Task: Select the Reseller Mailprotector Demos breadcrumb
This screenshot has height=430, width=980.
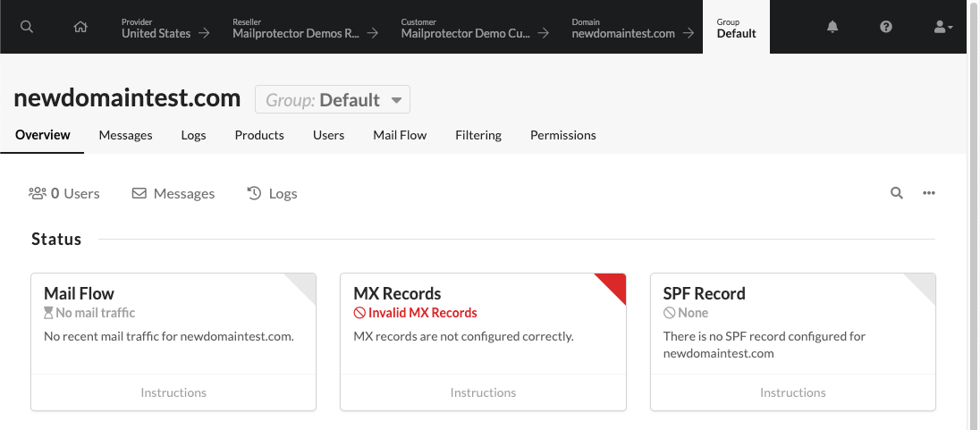Action: pos(305,28)
